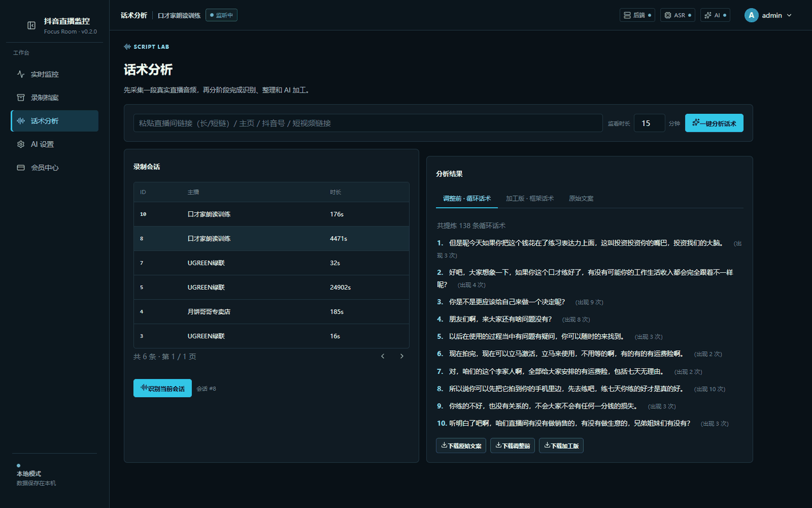Click the 一键分析话术 button
Viewport: 812px width, 508px height.
point(714,123)
